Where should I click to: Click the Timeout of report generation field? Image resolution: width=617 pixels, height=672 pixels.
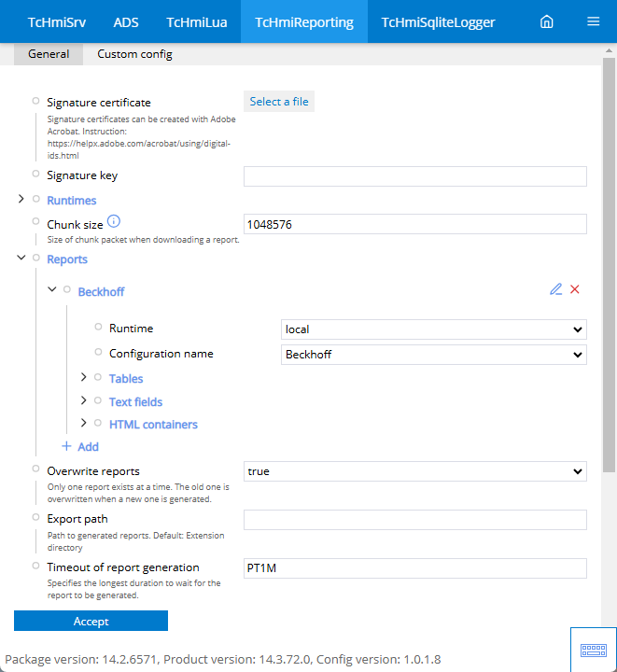(x=414, y=568)
